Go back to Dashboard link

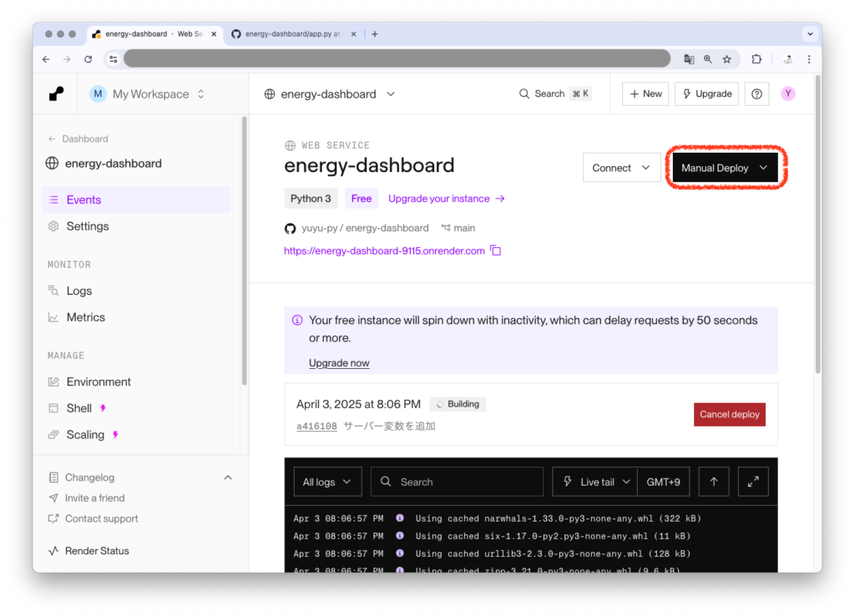coord(78,139)
